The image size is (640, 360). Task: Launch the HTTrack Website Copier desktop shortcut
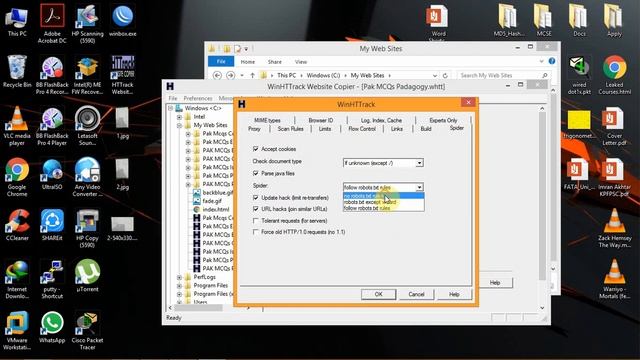coord(122,75)
